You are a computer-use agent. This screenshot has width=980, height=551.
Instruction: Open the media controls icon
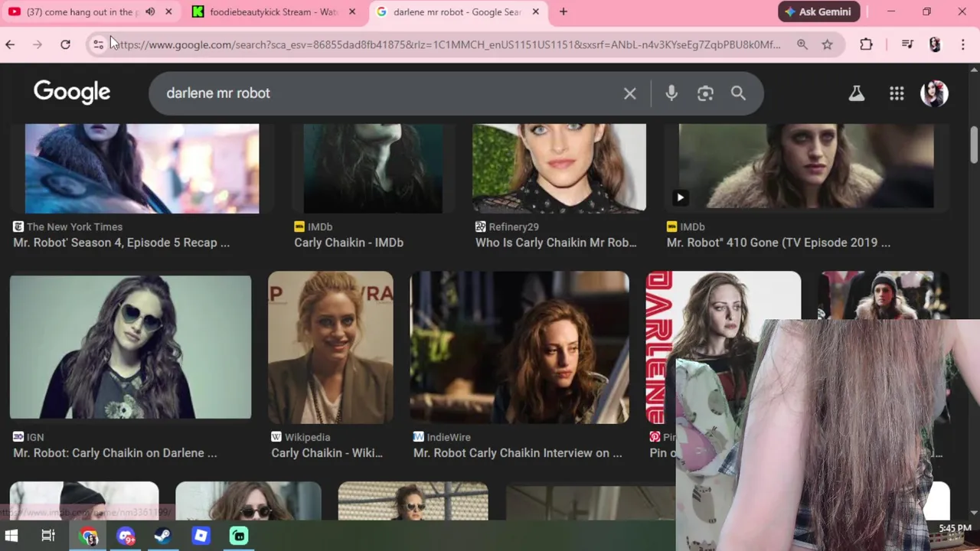click(907, 44)
